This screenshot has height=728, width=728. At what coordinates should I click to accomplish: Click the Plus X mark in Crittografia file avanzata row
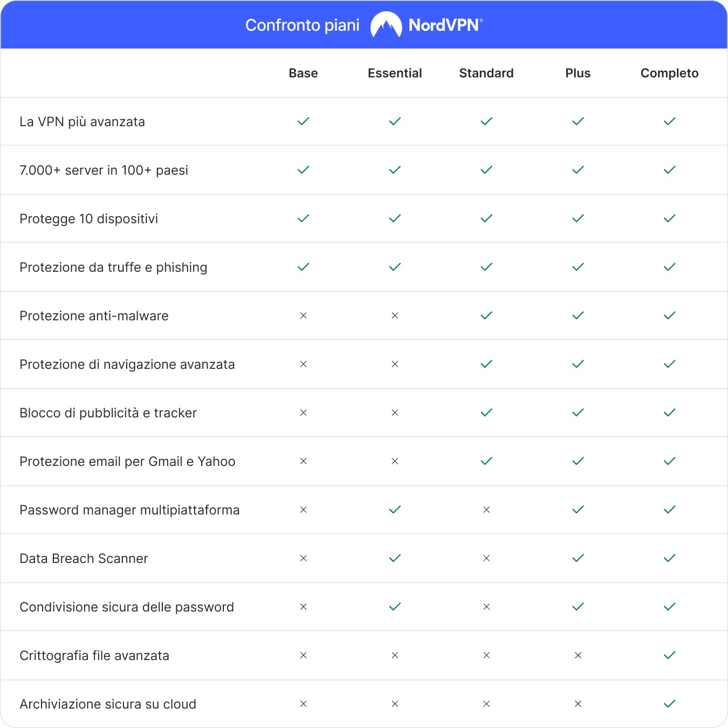point(578,655)
